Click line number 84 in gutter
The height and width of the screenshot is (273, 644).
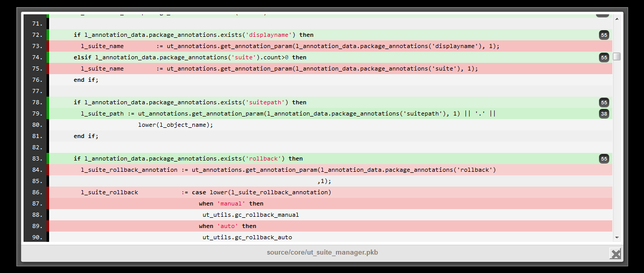pos(37,170)
